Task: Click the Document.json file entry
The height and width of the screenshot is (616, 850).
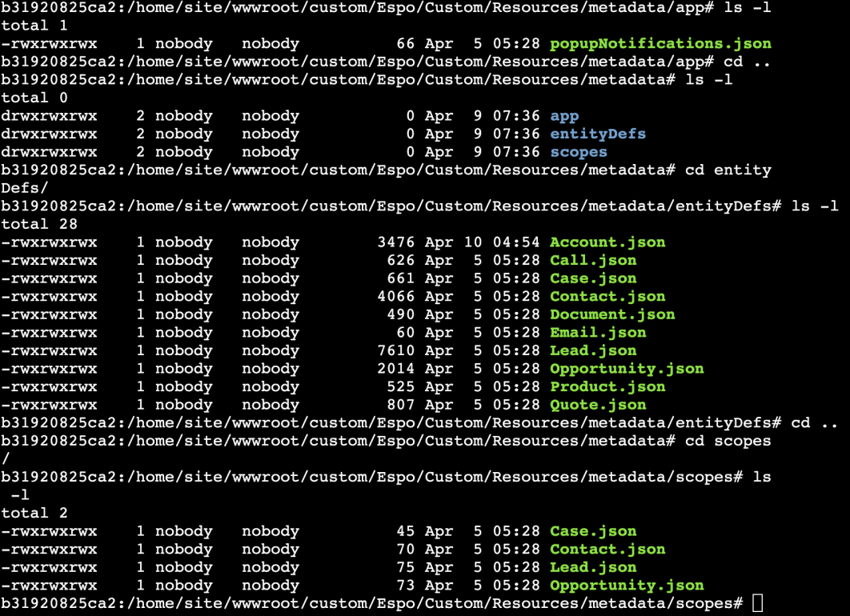Action: coord(611,314)
